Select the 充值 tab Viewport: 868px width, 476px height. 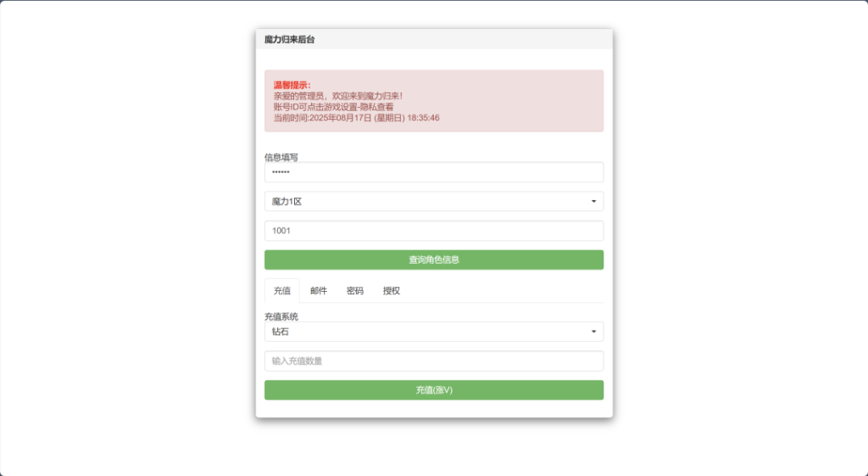[281, 291]
